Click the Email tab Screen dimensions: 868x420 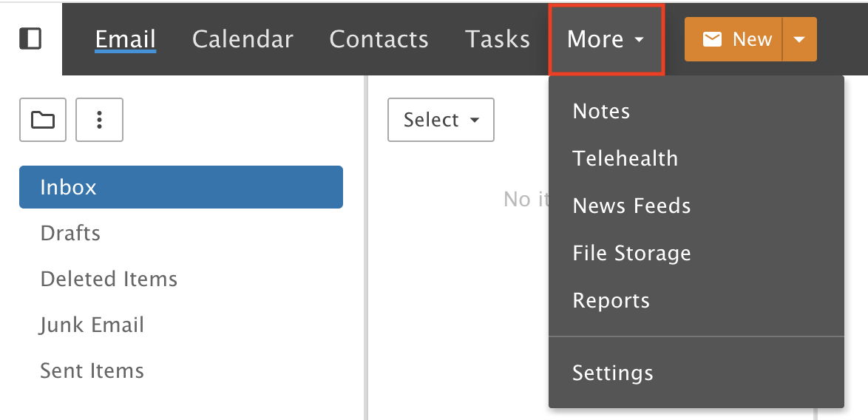125,39
